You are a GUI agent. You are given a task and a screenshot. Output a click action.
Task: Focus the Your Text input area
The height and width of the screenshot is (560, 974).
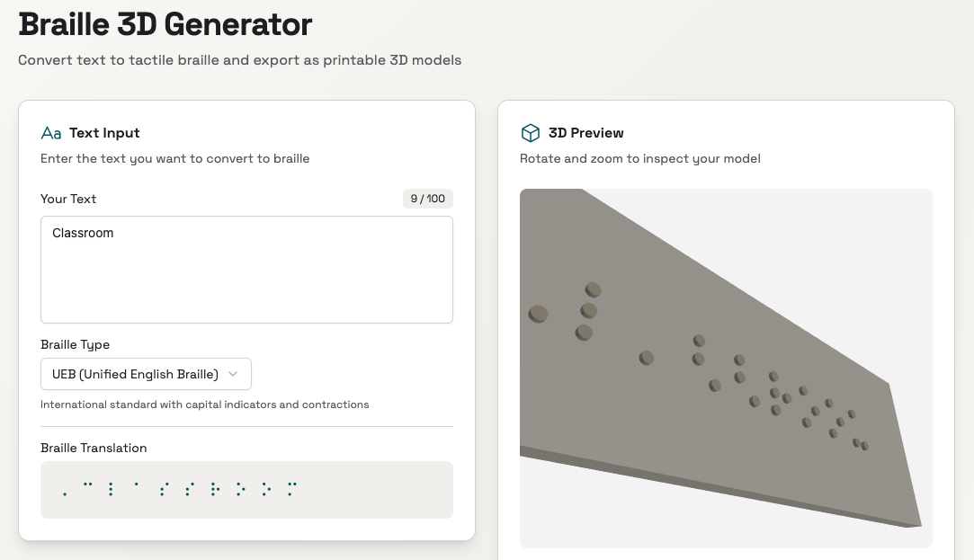pos(246,279)
